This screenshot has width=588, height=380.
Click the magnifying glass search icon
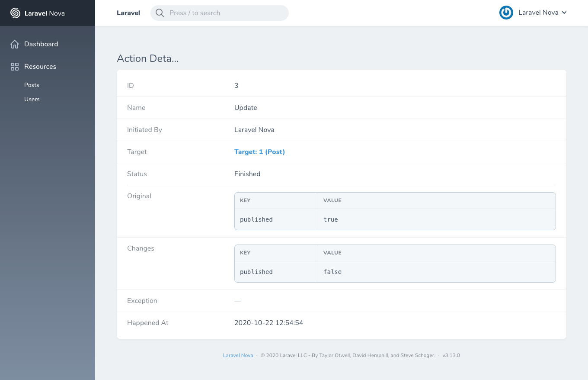160,13
